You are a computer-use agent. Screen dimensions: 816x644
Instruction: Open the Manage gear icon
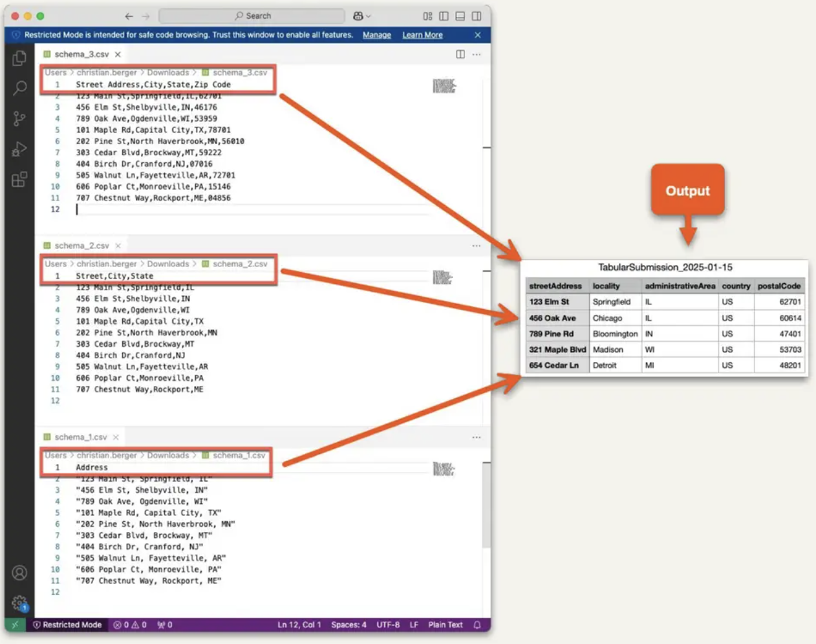[x=19, y=601]
